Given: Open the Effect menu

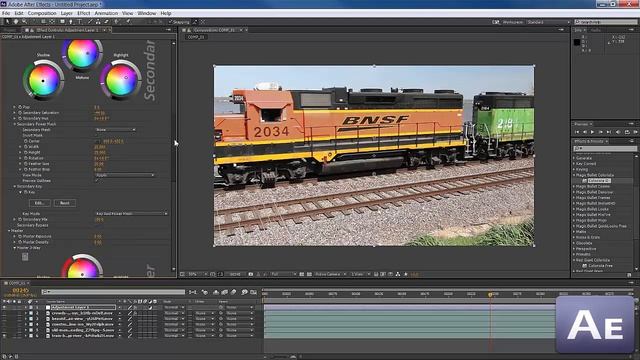Looking at the screenshot, I should tap(84, 13).
